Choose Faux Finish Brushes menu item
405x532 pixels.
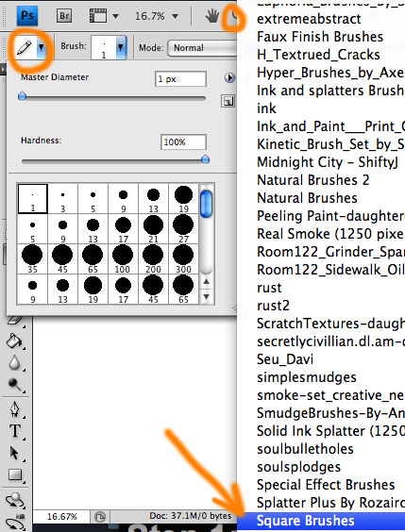[320, 37]
